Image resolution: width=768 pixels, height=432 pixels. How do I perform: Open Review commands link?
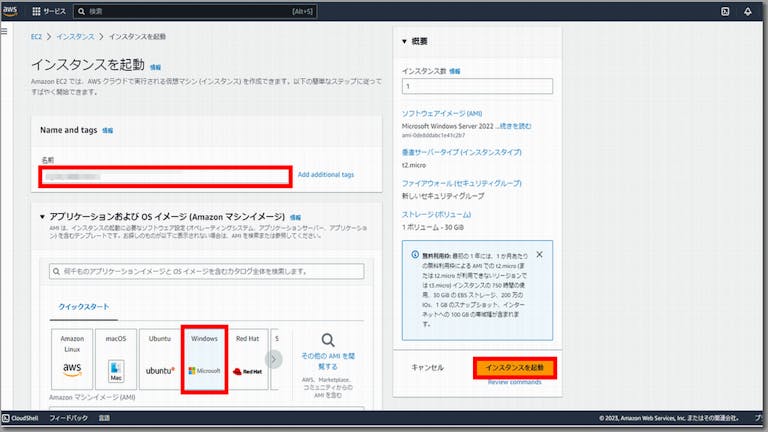coord(514,382)
